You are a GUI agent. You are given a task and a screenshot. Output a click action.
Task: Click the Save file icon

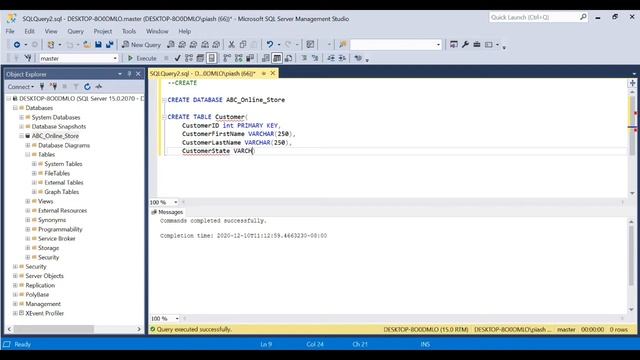pyautogui.click(x=98, y=45)
